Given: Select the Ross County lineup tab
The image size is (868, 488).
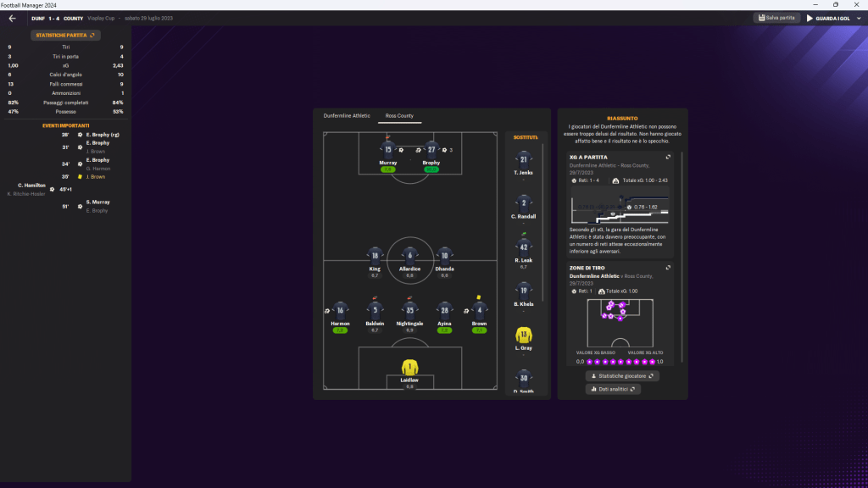Looking at the screenshot, I should click(400, 115).
